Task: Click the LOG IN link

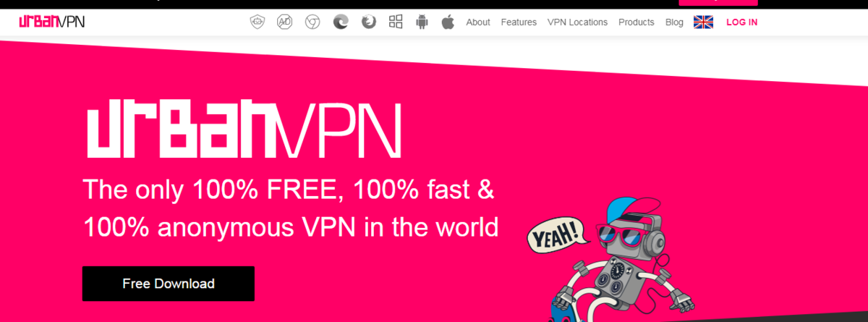Action: pyautogui.click(x=742, y=22)
